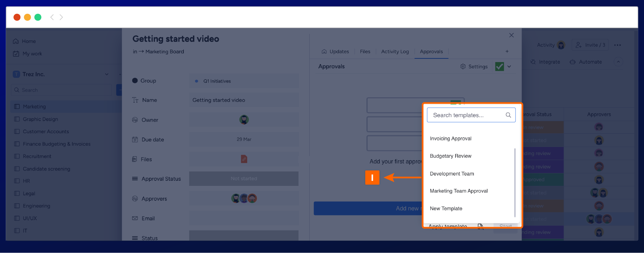Click the three-dot more options icon
644x253 pixels.
(x=618, y=45)
